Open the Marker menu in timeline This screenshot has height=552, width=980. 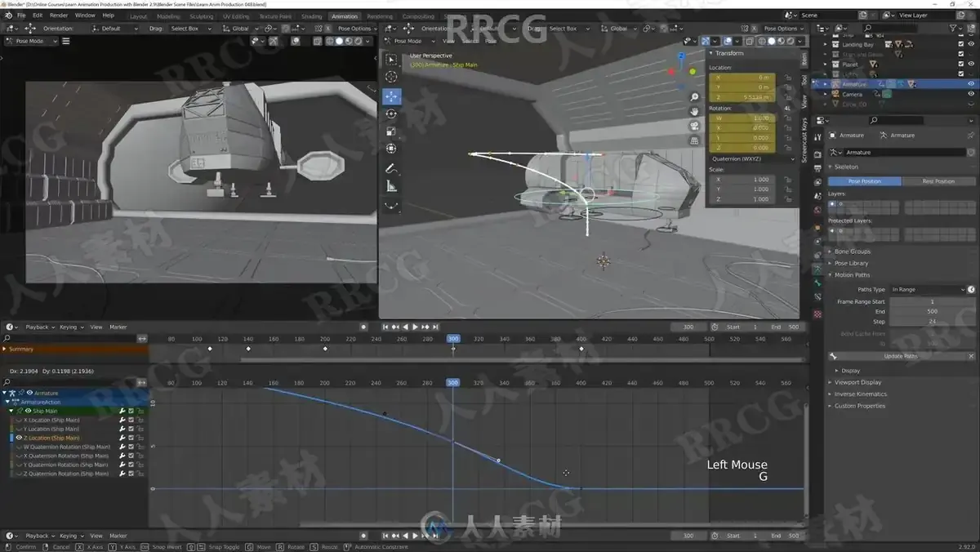click(118, 327)
